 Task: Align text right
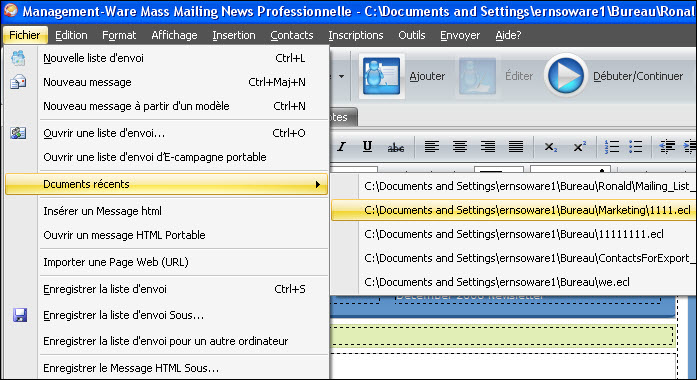[488, 146]
